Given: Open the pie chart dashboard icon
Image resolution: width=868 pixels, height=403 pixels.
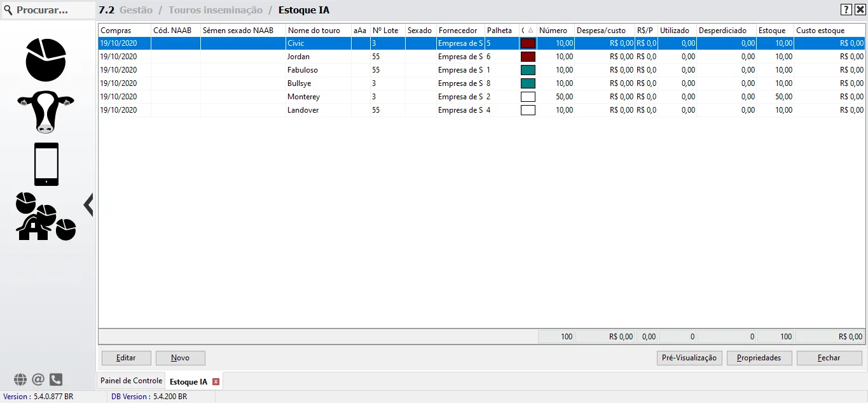Looking at the screenshot, I should (46, 60).
